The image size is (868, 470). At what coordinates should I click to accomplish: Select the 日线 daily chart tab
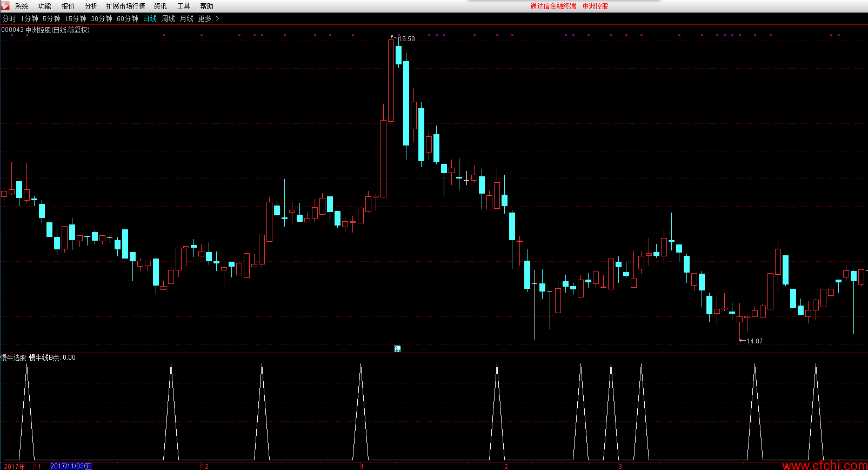pyautogui.click(x=150, y=18)
